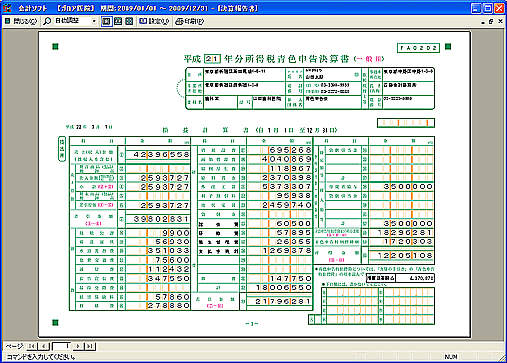Screen dimensions: 507x363
Task: Go to first page with navigation button
Action: pos(32,346)
